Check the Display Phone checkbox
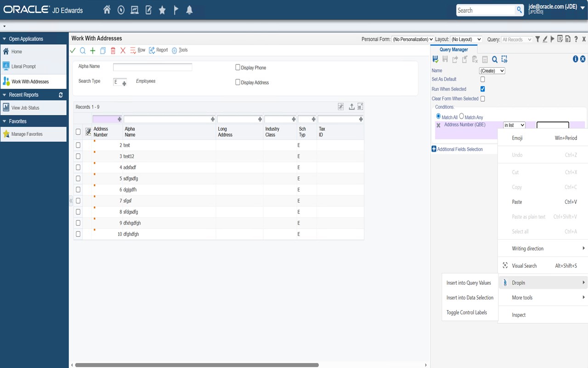This screenshot has width=588, height=368. click(237, 67)
